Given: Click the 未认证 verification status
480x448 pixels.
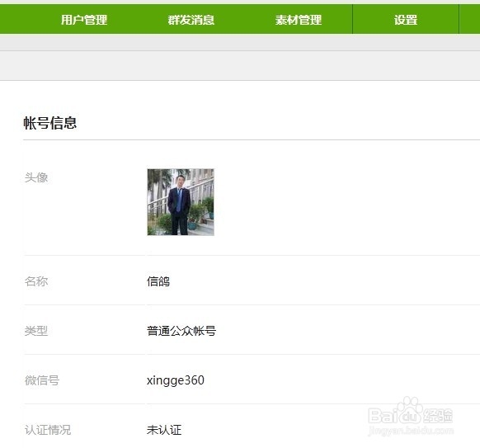Looking at the screenshot, I should 164,430.
